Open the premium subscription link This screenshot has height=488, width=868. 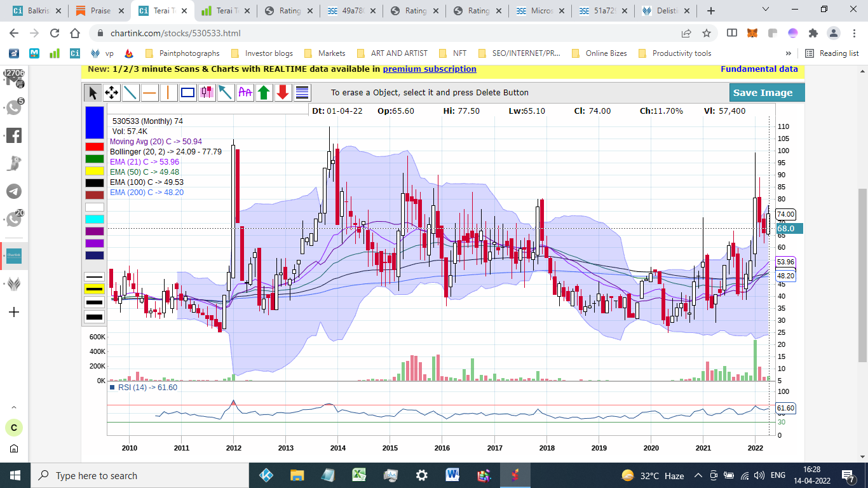click(430, 69)
